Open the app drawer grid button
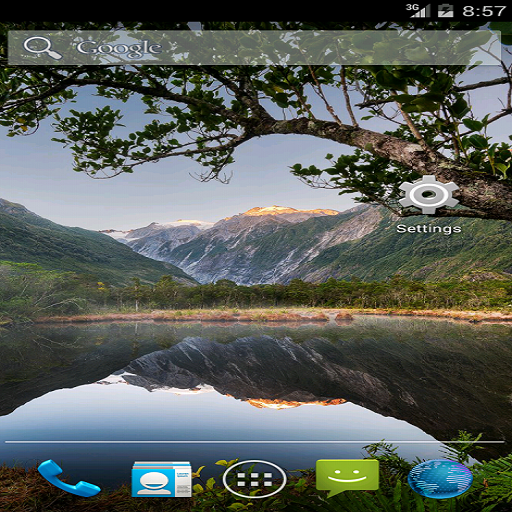Viewport: 512px width, 512px height. tap(254, 479)
